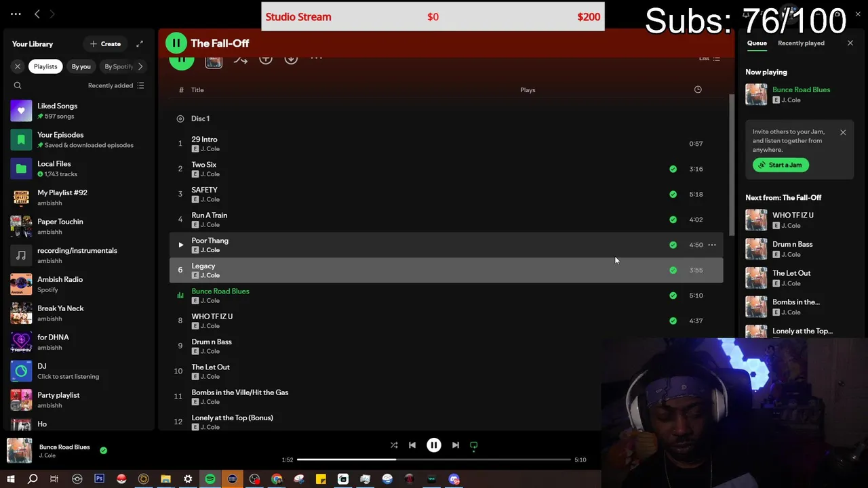Open recording/instrumentals playlist
The image size is (868, 488).
(x=79, y=256)
